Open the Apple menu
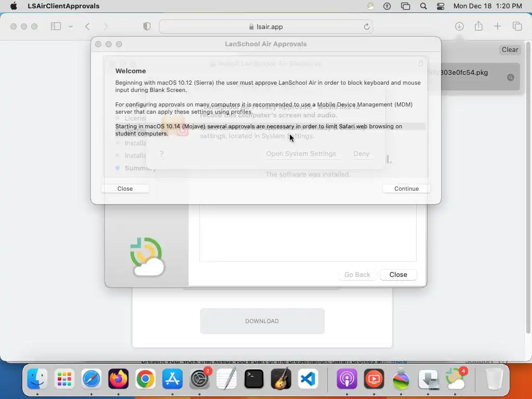 point(14,6)
